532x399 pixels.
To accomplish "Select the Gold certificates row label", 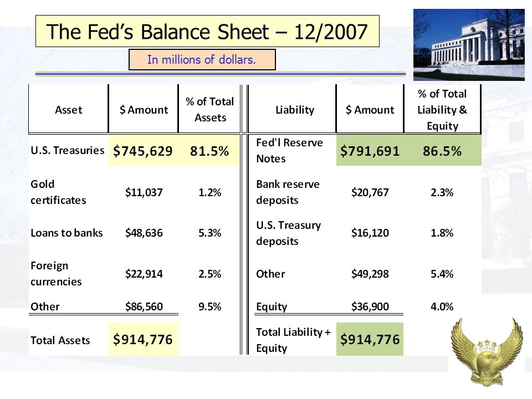I will click(x=58, y=192).
